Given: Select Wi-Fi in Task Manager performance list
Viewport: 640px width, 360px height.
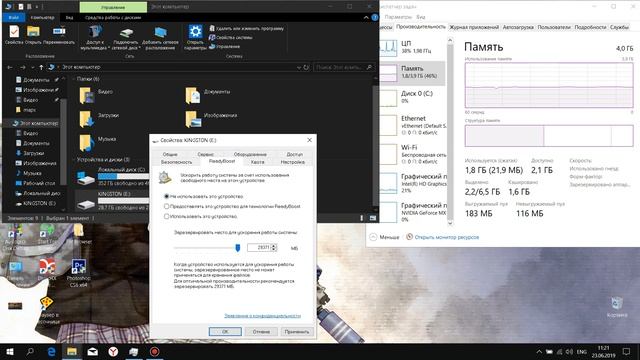Looking at the screenshot, I should coord(412,154).
